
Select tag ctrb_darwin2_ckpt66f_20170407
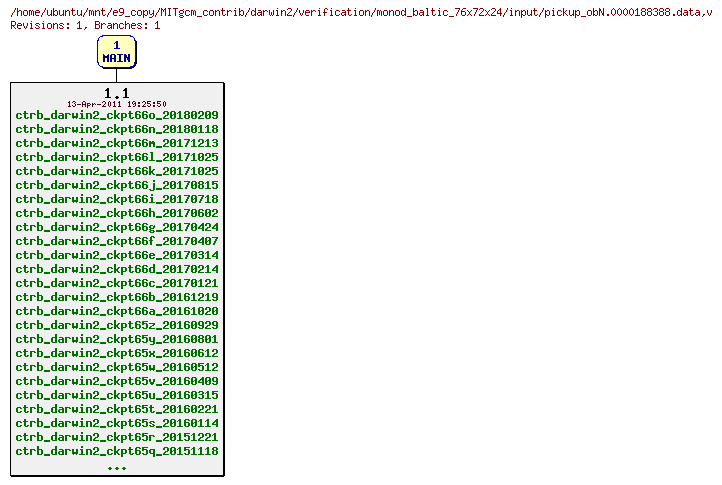pyautogui.click(x=117, y=241)
